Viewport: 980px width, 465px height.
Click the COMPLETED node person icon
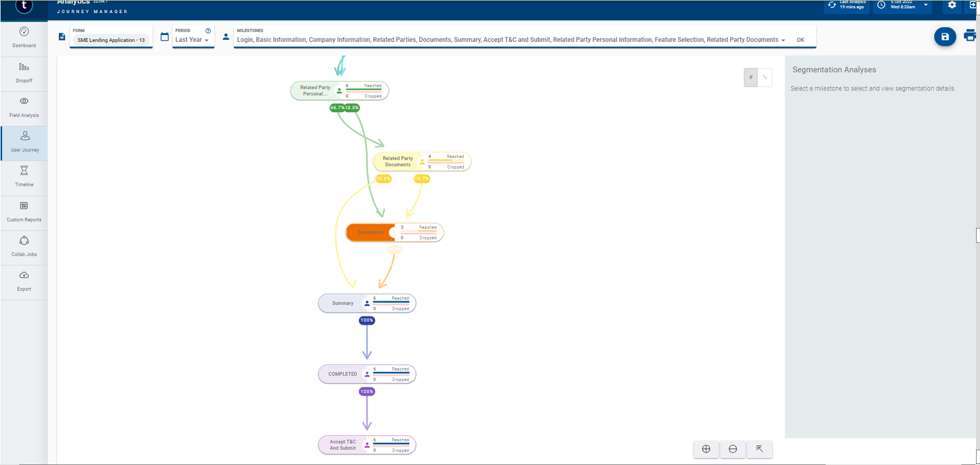(367, 374)
